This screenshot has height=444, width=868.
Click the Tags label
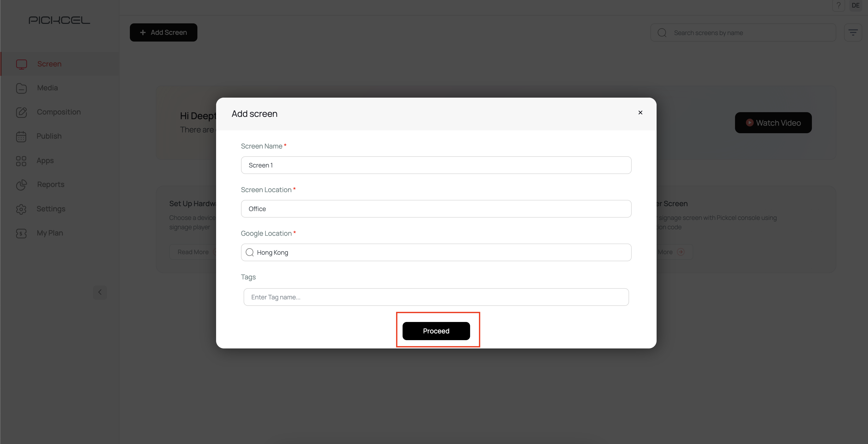point(248,277)
